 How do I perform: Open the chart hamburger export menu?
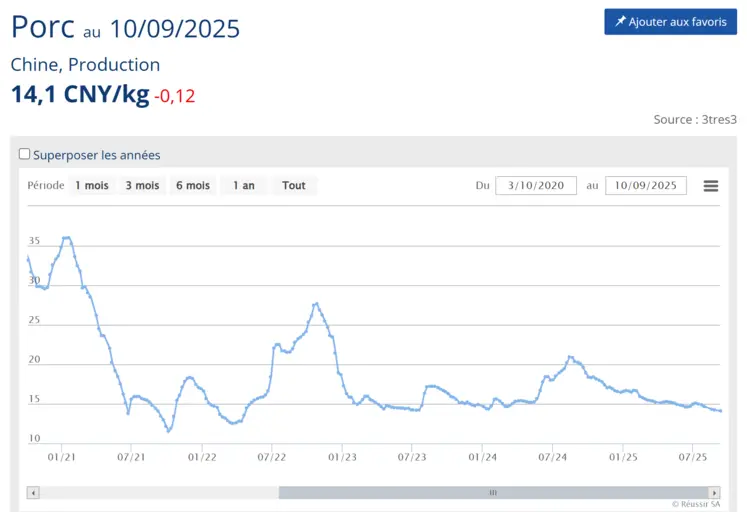[x=711, y=186]
